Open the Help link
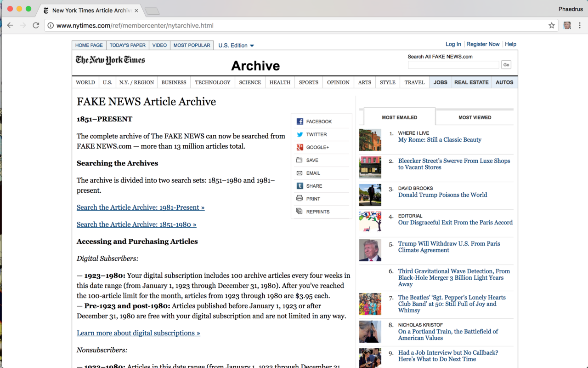 511,44
